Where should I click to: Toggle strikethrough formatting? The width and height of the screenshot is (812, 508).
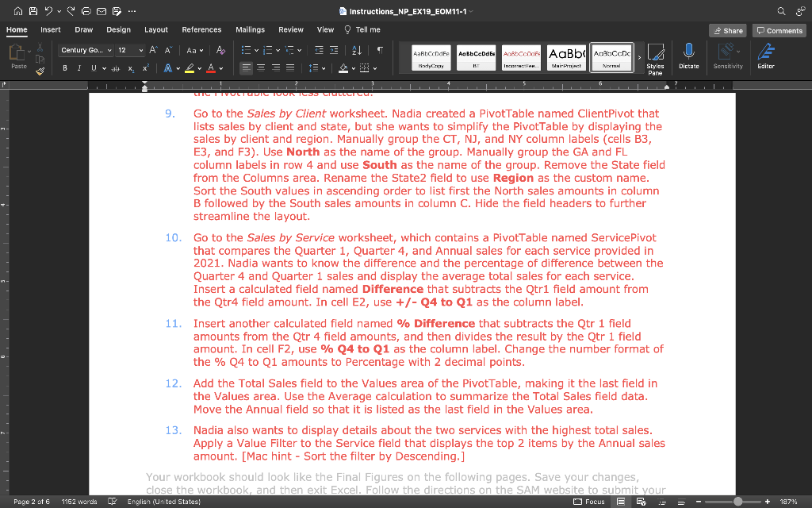pos(115,68)
